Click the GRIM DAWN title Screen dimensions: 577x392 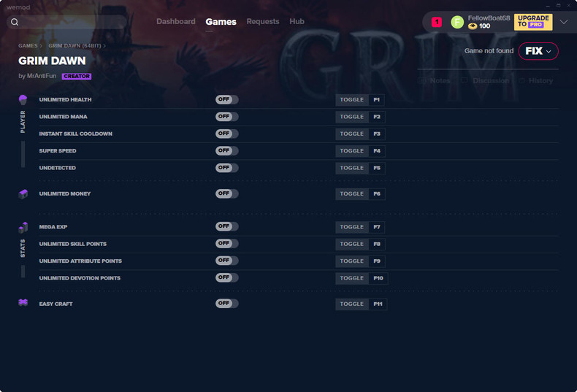coord(52,61)
